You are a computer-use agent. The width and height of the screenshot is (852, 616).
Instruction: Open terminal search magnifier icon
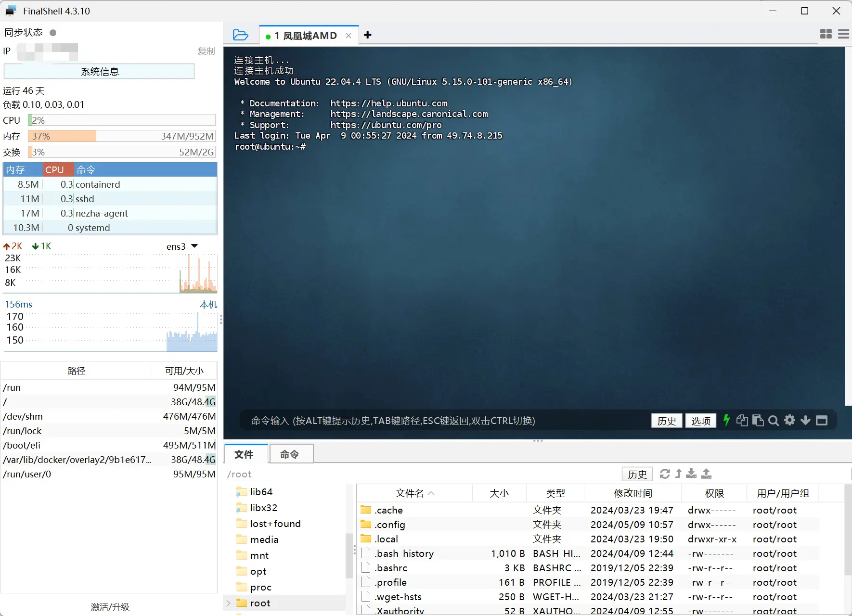click(x=774, y=421)
